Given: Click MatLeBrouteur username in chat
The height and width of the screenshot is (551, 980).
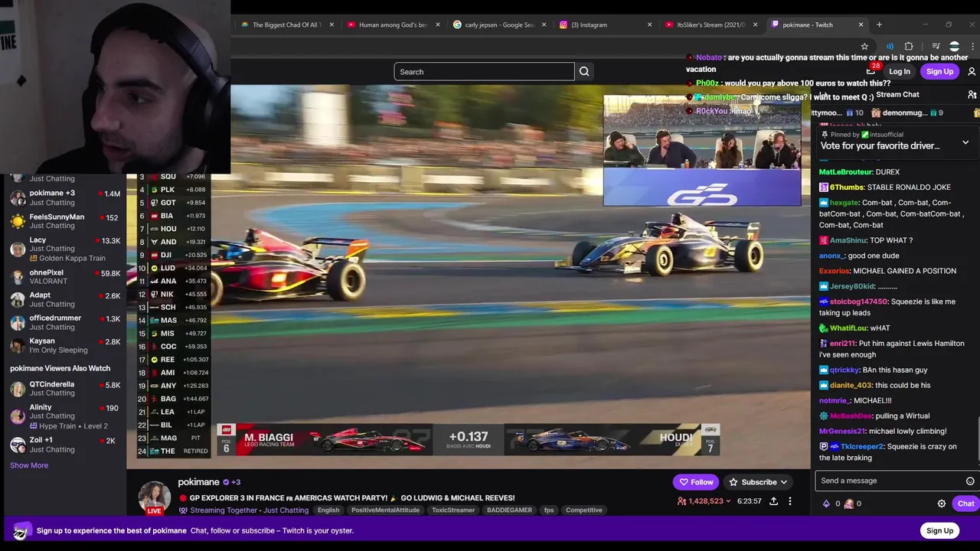Looking at the screenshot, I should [x=845, y=172].
